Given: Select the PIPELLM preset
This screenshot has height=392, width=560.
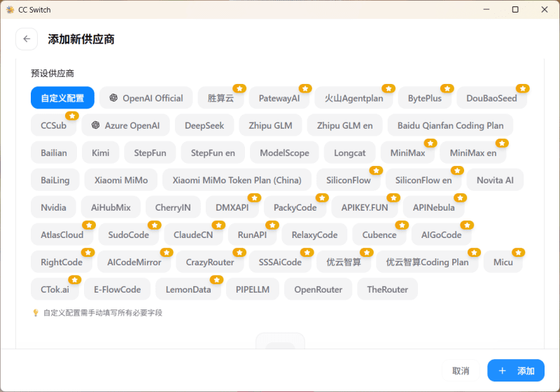Looking at the screenshot, I should click(253, 290).
